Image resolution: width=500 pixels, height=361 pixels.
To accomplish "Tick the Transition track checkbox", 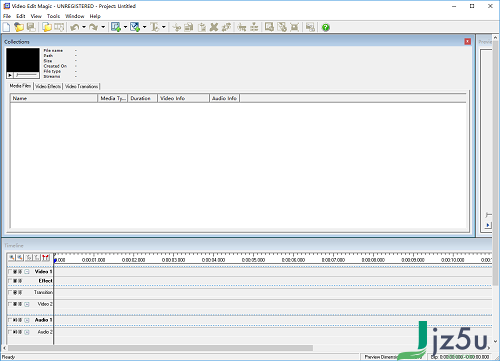I will (x=10, y=292).
